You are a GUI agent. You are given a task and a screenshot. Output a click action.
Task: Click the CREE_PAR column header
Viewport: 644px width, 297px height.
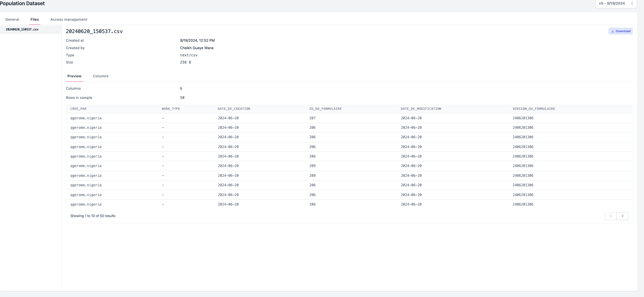click(x=78, y=109)
